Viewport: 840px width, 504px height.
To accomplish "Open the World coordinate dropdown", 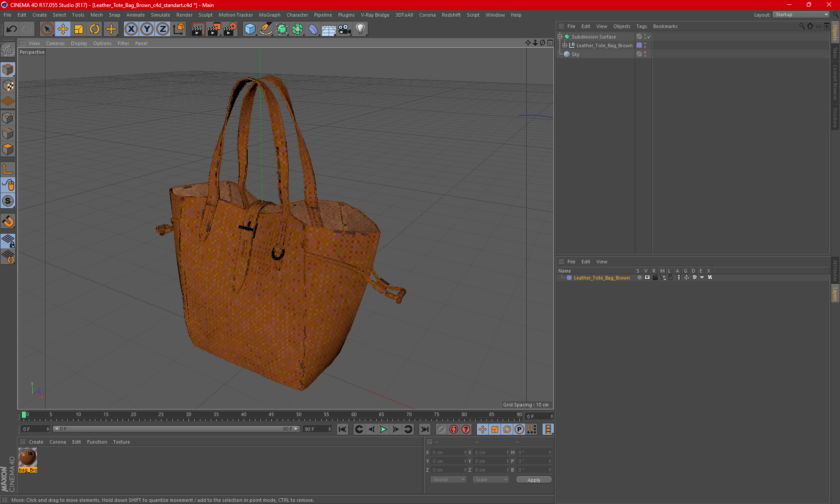I will coord(448,479).
